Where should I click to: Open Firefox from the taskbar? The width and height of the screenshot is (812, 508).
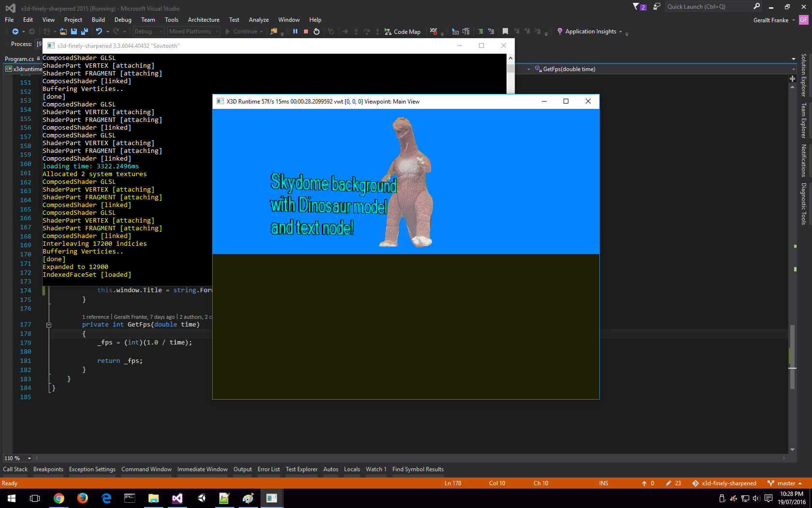(82, 498)
